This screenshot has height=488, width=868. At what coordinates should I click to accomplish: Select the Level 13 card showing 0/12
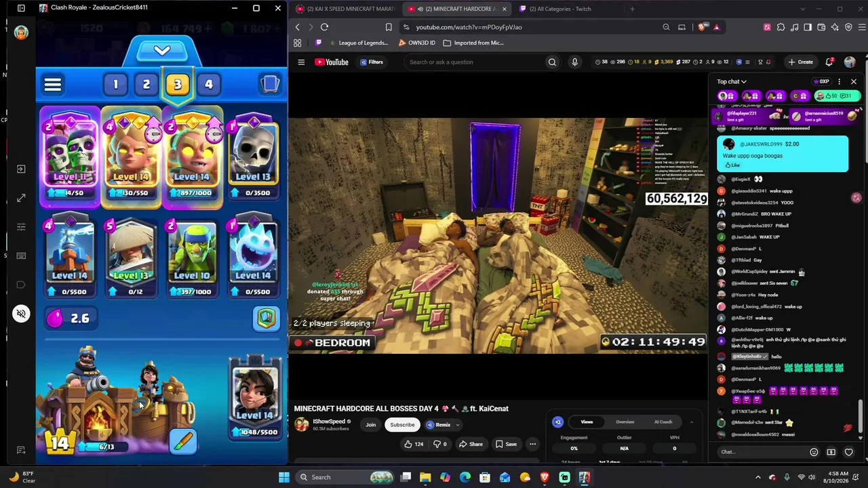131,257
